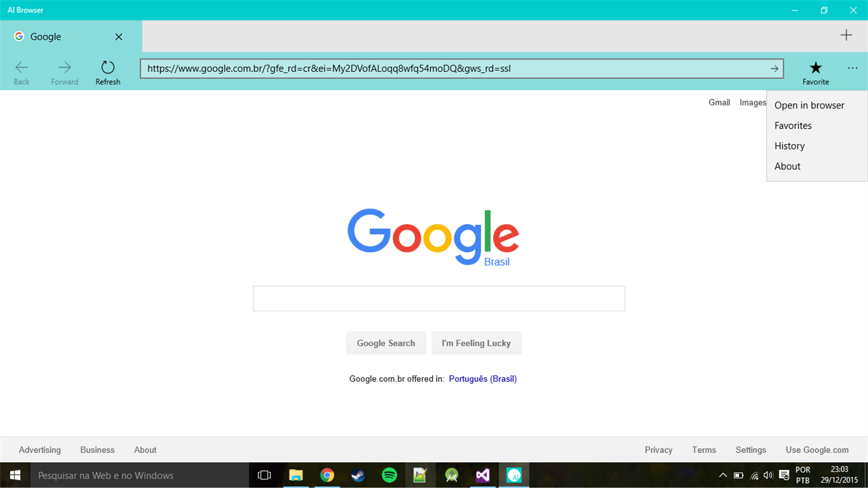The width and height of the screenshot is (868, 488).
Task: Click the Images link
Action: click(x=753, y=102)
